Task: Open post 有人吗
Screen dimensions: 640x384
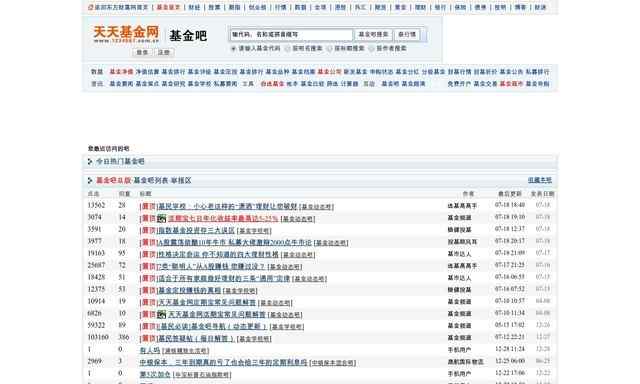Action: 150,351
